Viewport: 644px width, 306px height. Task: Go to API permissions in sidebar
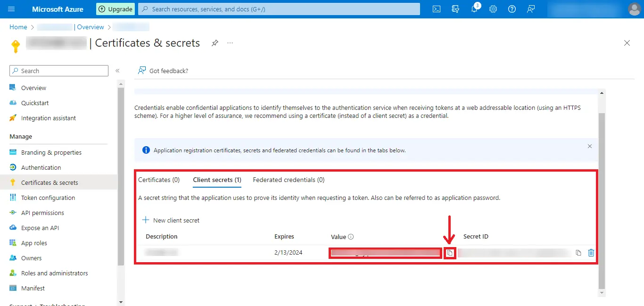point(42,213)
